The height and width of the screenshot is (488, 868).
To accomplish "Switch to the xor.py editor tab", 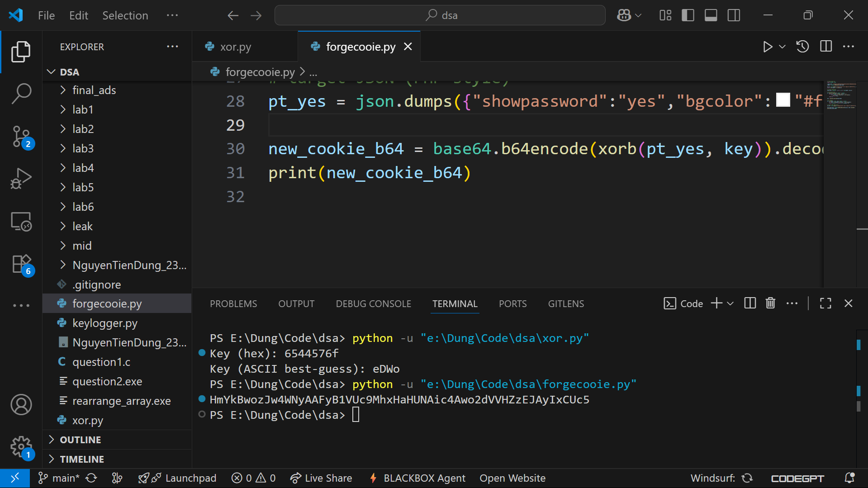I will point(235,47).
